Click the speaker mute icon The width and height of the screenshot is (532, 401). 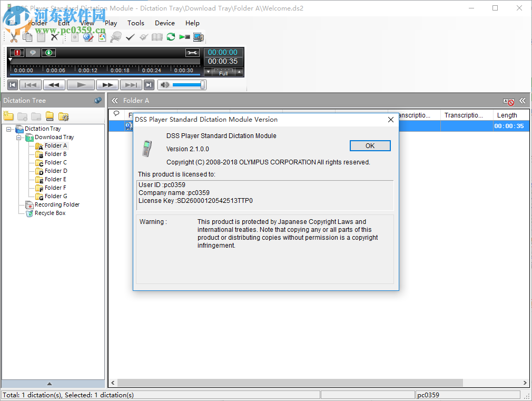tap(165, 85)
